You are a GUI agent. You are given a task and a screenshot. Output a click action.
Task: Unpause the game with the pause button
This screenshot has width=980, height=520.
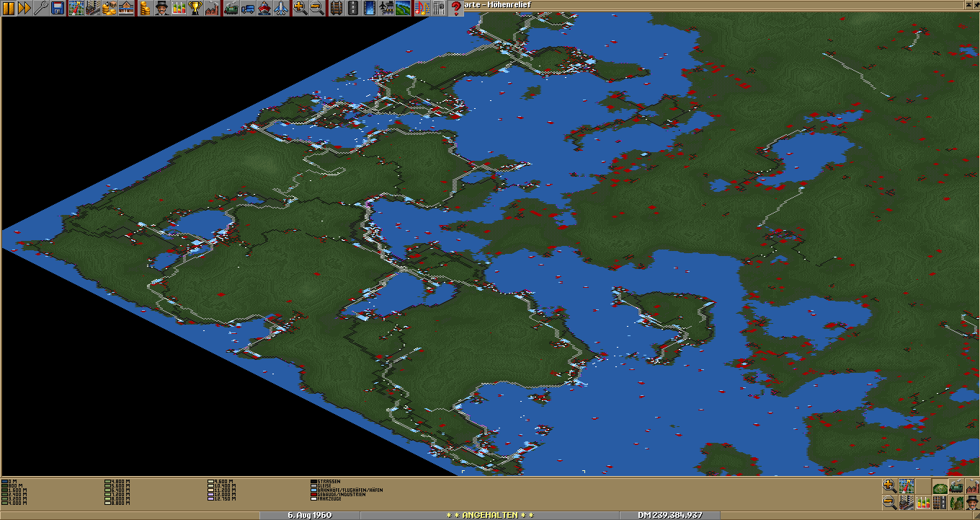tap(8, 8)
